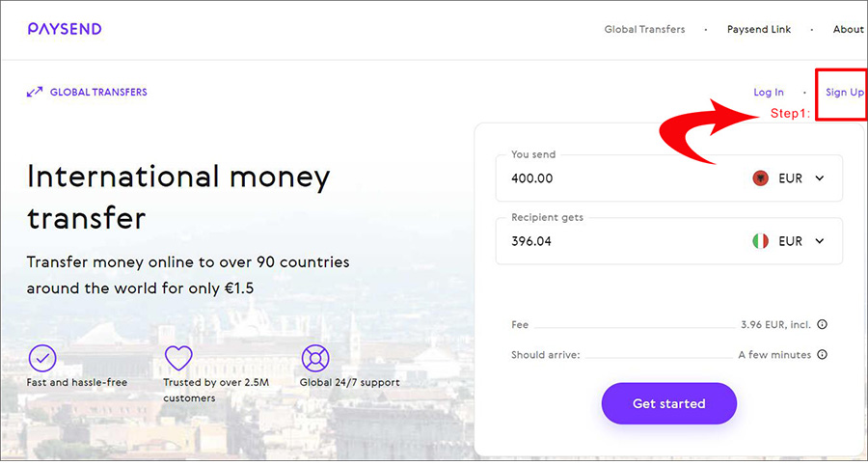The image size is (868, 465).
Task: Click the lifebuoy Global support icon
Action: [x=315, y=358]
